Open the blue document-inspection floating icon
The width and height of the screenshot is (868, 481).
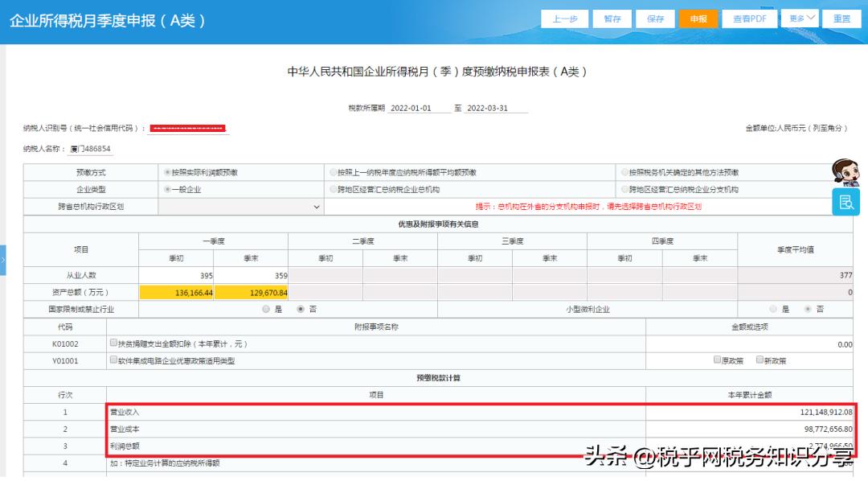click(x=845, y=203)
